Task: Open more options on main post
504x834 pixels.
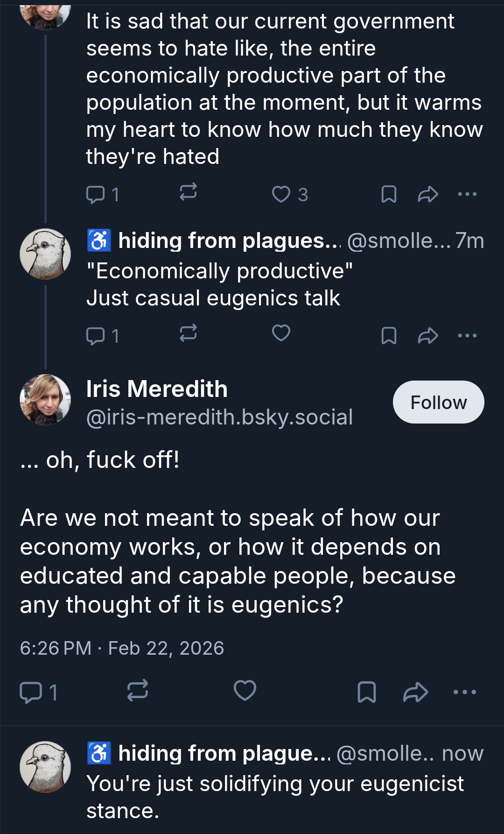Action: [465, 692]
